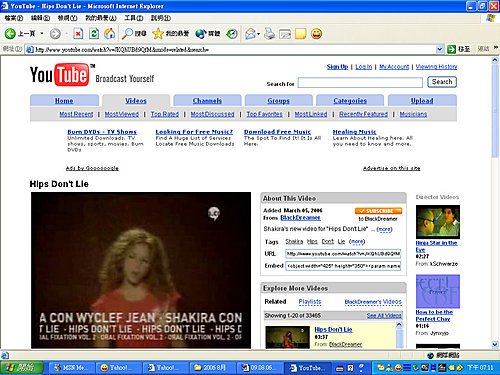Switch to the Channels tab

[207, 101]
